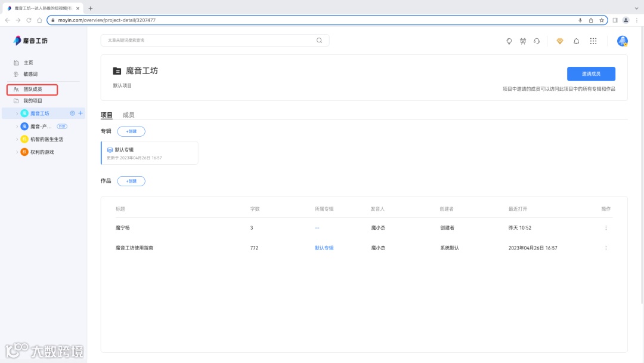The height and width of the screenshot is (363, 644).
Task: Expand the 魔音-产… project tree
Action: tap(17, 127)
